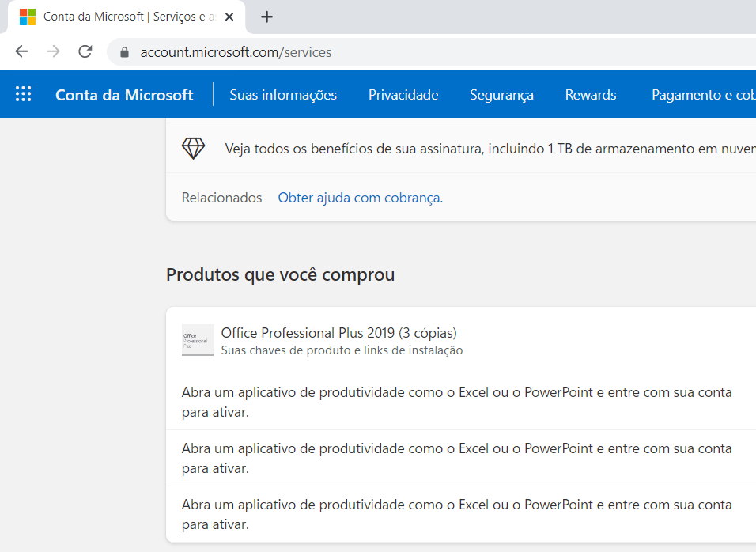Click the 'Produtos que você comprou' heading

click(280, 274)
